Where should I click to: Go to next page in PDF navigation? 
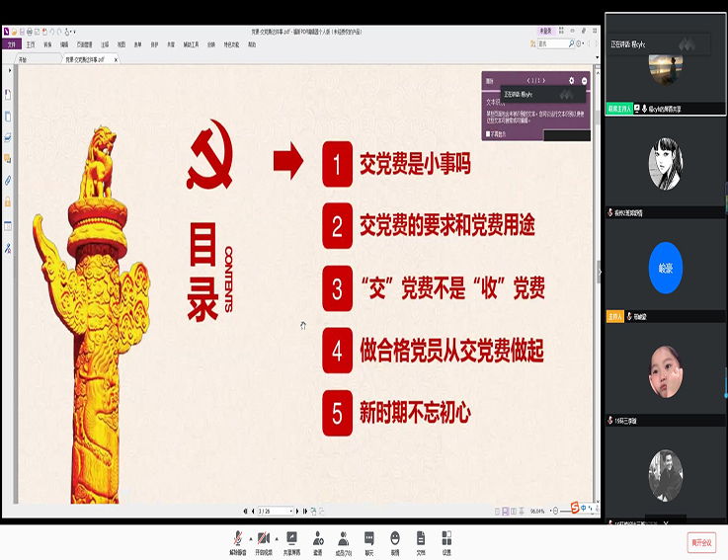coord(297,511)
